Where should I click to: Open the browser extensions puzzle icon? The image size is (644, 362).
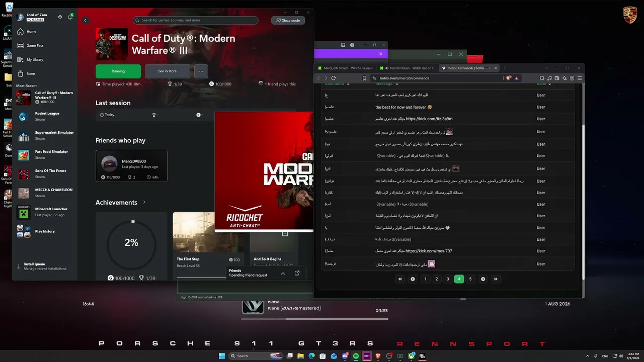(x=542, y=78)
